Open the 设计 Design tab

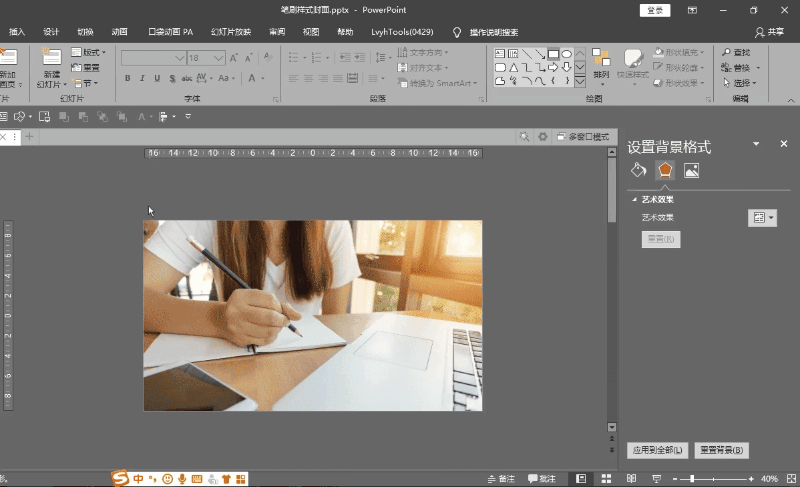(x=51, y=32)
